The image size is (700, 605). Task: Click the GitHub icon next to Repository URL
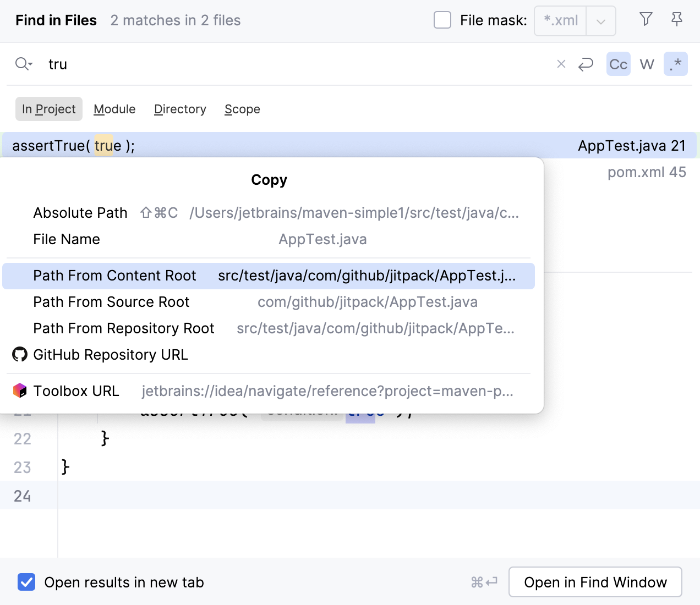tap(20, 355)
